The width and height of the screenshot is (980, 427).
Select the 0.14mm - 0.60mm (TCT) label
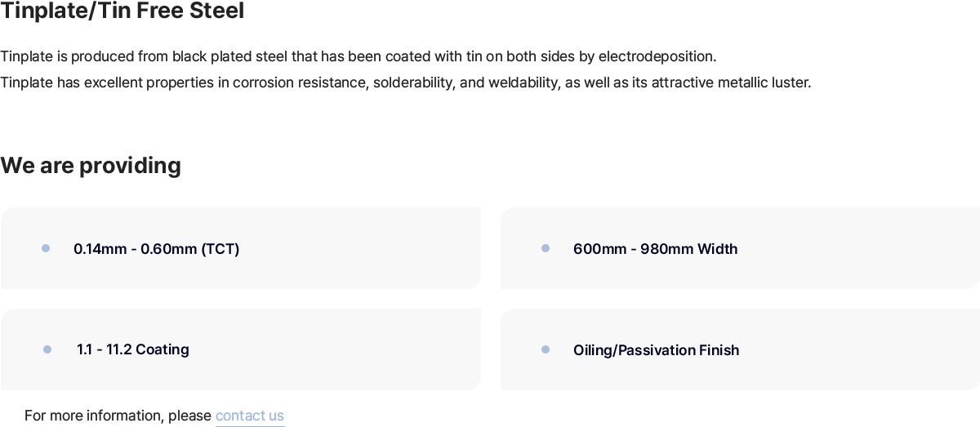pos(157,249)
